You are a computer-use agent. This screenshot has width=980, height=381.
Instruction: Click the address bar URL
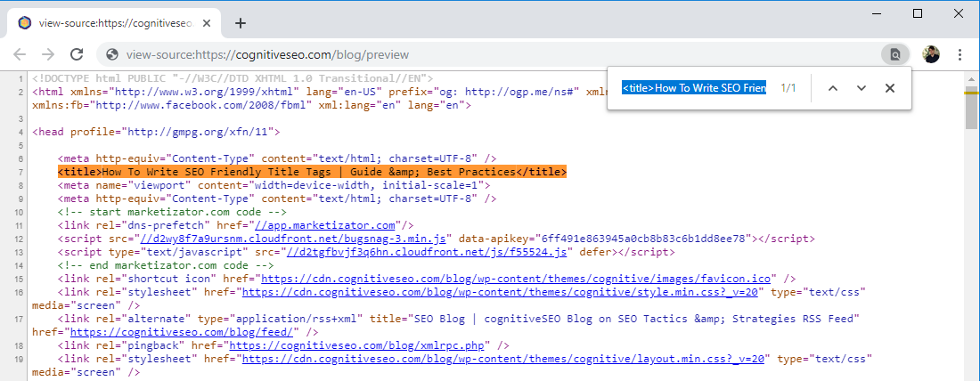pos(267,54)
